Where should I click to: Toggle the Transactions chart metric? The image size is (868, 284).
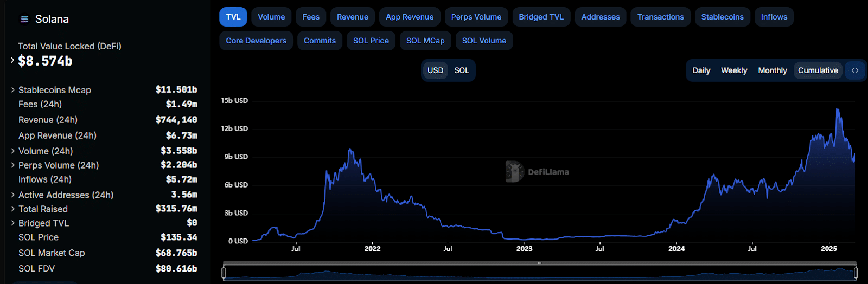tap(661, 17)
